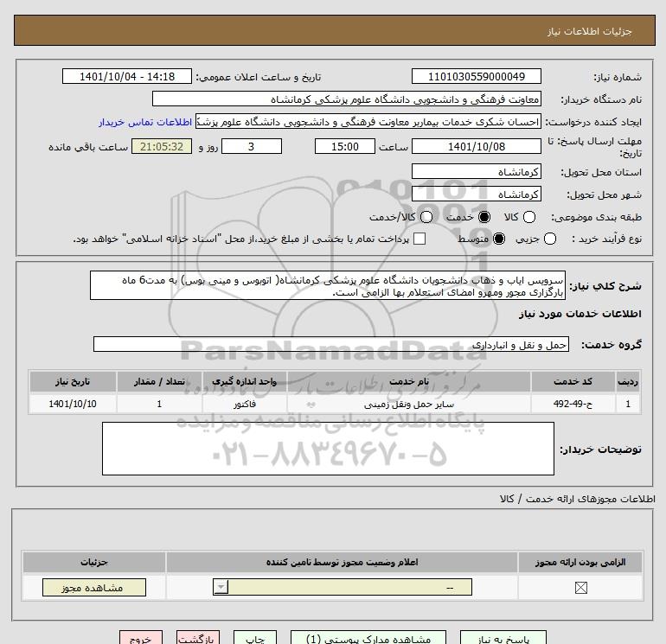Click the deadline hour field 15:00

[345, 146]
